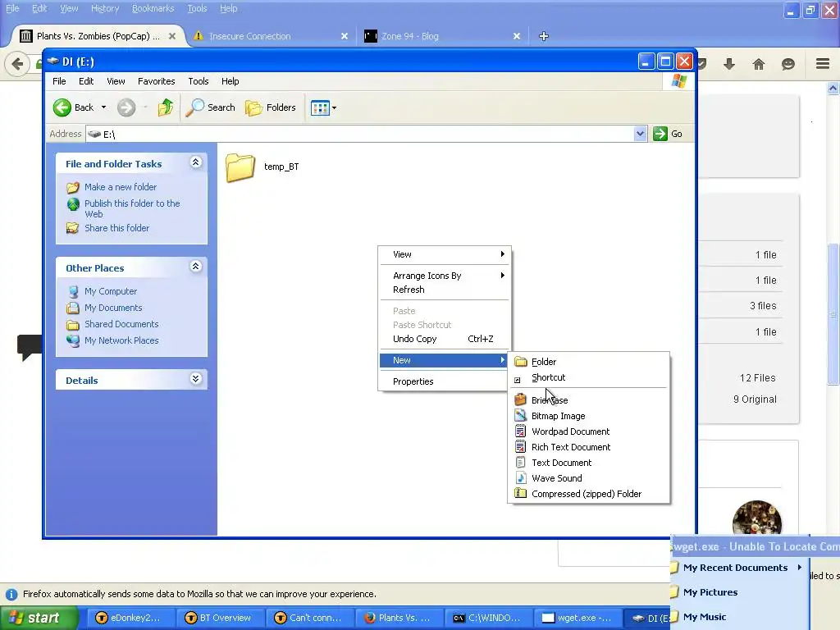
Task: Switch to the Zone 94 - Blog tab
Action: click(x=410, y=36)
